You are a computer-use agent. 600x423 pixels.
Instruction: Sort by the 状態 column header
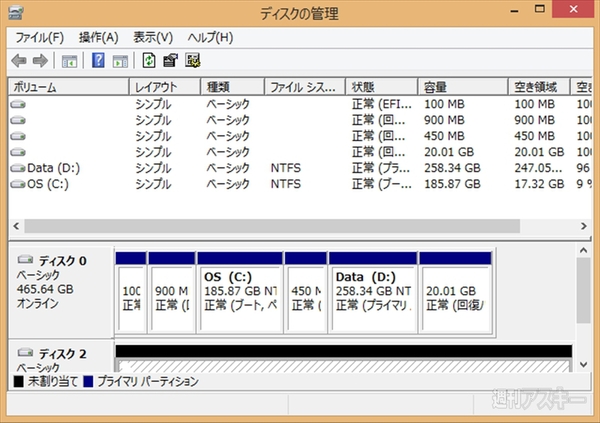pyautogui.click(x=382, y=87)
